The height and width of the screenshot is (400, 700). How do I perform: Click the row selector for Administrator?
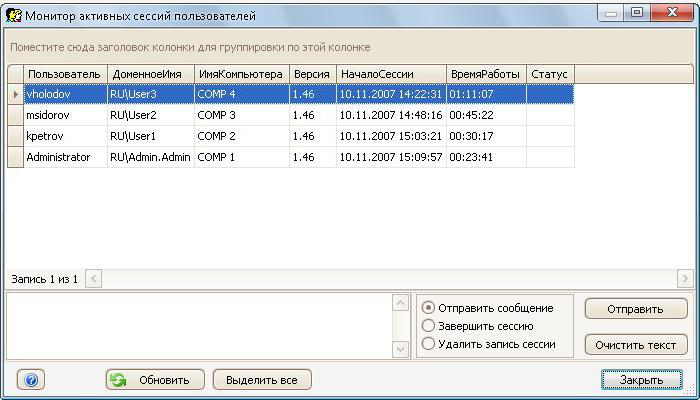(16, 157)
